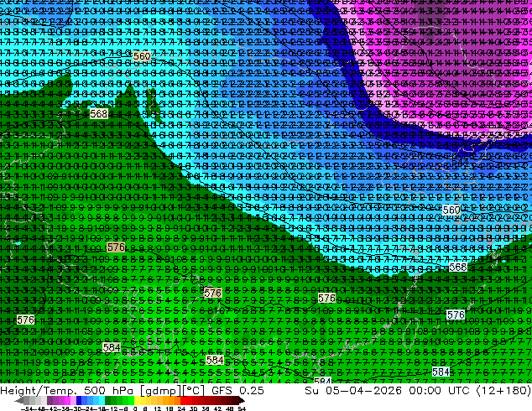This screenshot has height=411, width=532.
Task: Click the '00:00' time text
Action: tap(425, 391)
